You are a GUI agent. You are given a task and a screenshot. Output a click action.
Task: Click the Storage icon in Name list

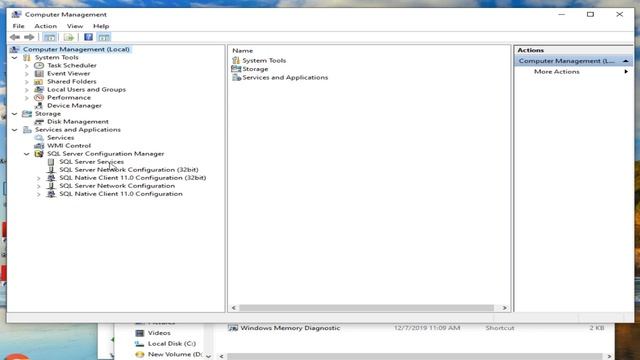pyautogui.click(x=236, y=69)
